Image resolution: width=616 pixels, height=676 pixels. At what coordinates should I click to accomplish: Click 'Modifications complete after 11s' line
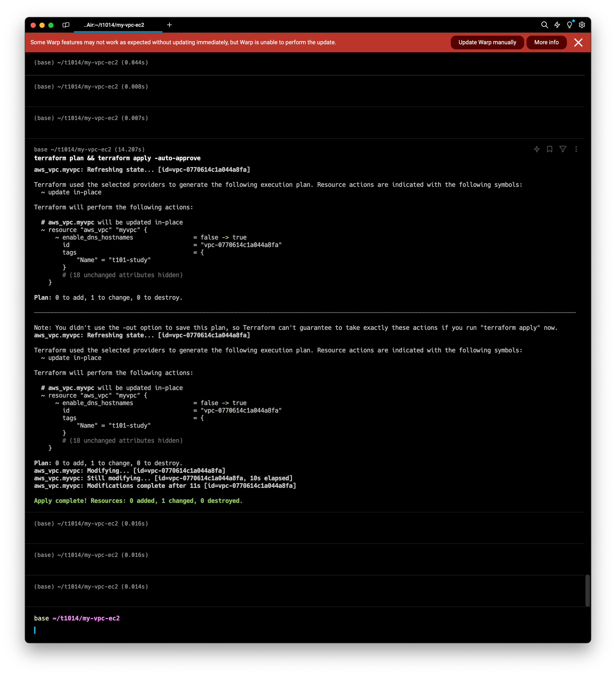pos(165,486)
